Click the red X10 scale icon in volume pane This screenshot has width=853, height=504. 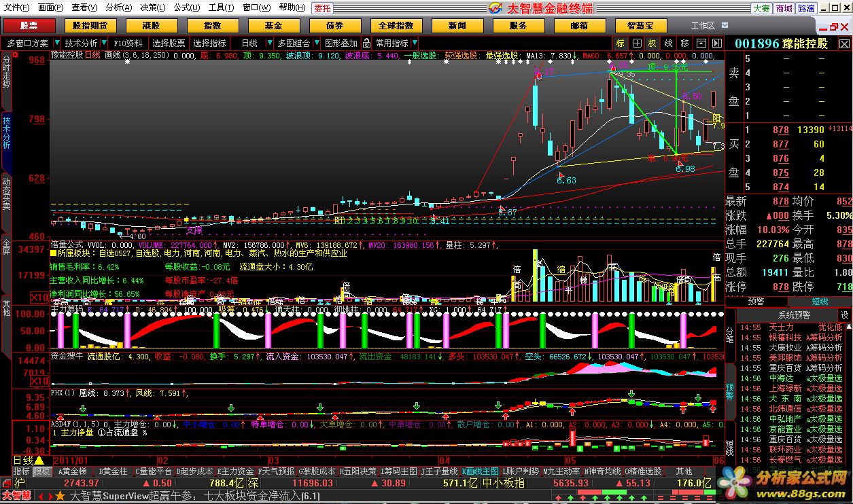40,298
